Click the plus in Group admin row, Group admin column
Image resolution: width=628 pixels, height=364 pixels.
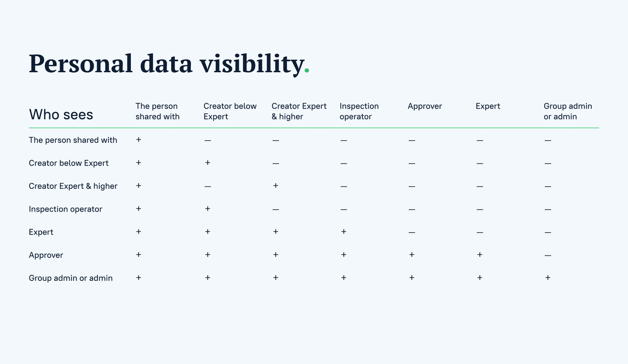[x=548, y=278]
